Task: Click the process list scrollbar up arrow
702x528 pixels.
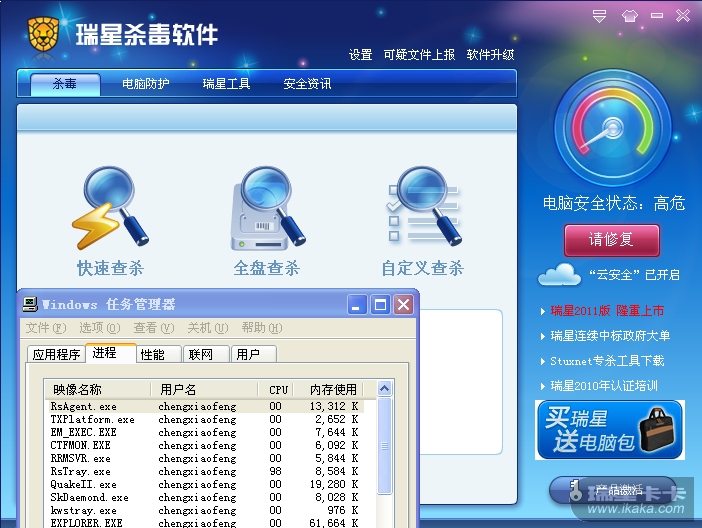Action: tap(385, 389)
